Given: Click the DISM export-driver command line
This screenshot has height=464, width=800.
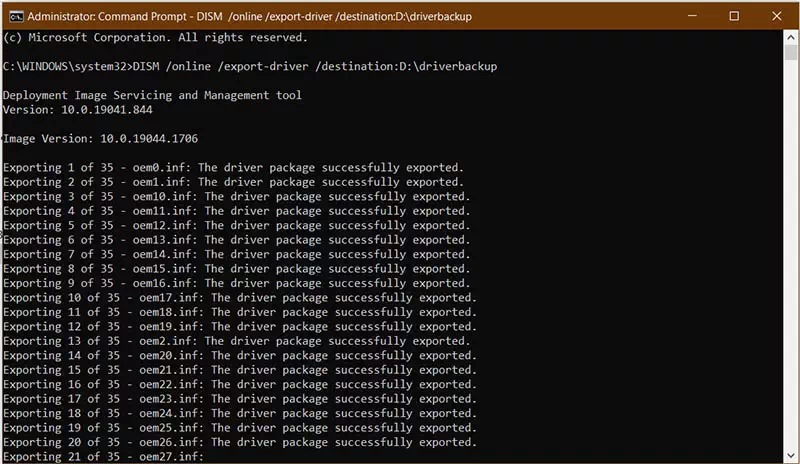Looking at the screenshot, I should point(250,66).
